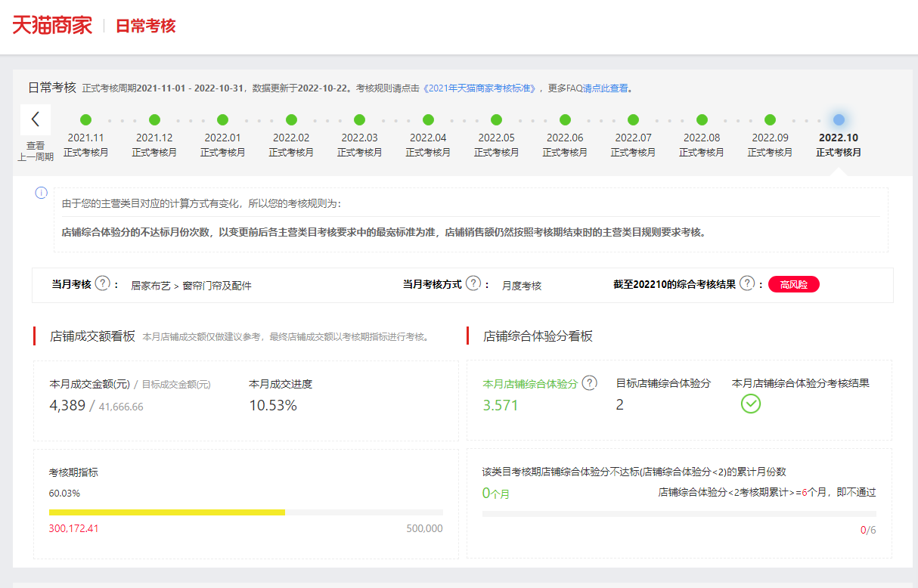Open help icon next to 当月考核方式
The height and width of the screenshot is (588, 918).
point(473,284)
